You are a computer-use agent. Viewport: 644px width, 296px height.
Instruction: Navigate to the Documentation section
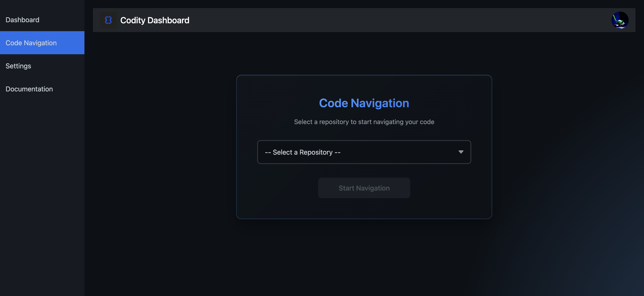29,89
